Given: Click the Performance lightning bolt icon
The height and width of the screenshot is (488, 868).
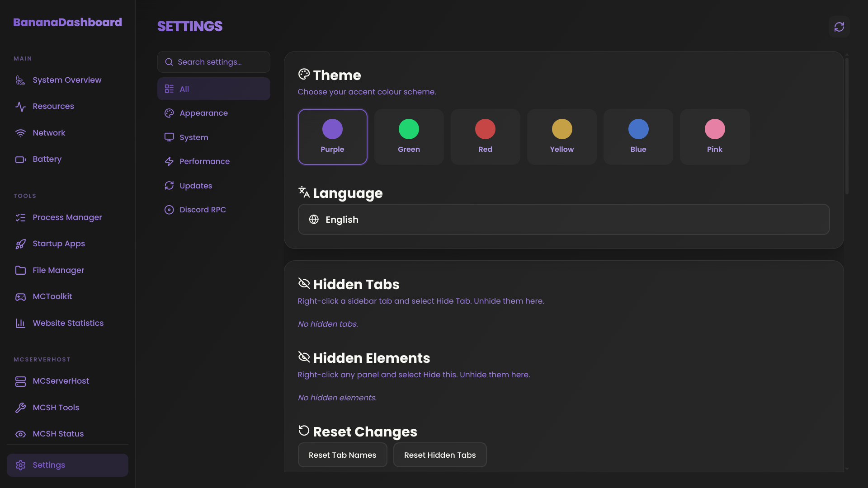Looking at the screenshot, I should tap(169, 161).
